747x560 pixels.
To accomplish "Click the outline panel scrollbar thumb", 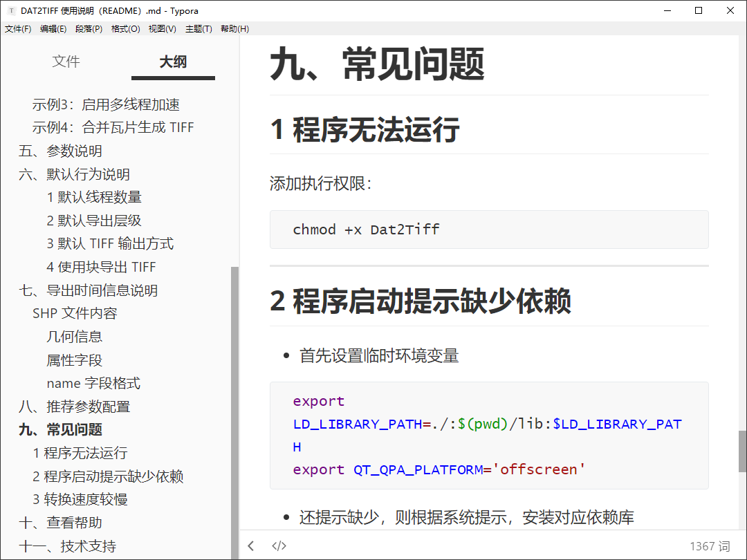I will (234, 412).
